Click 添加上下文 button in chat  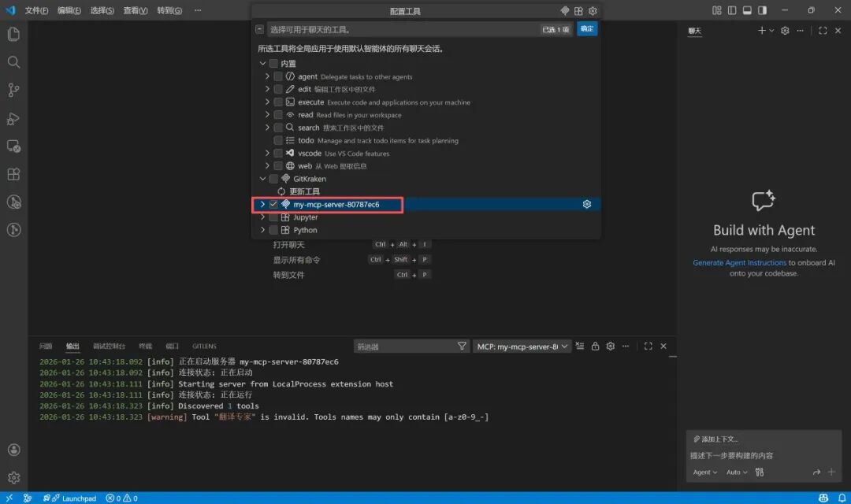pos(715,439)
